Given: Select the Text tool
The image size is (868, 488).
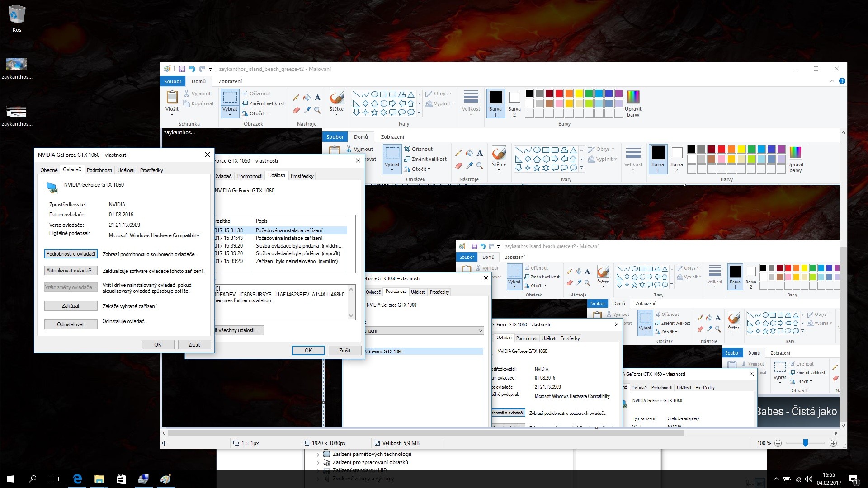Looking at the screenshot, I should 317,97.
